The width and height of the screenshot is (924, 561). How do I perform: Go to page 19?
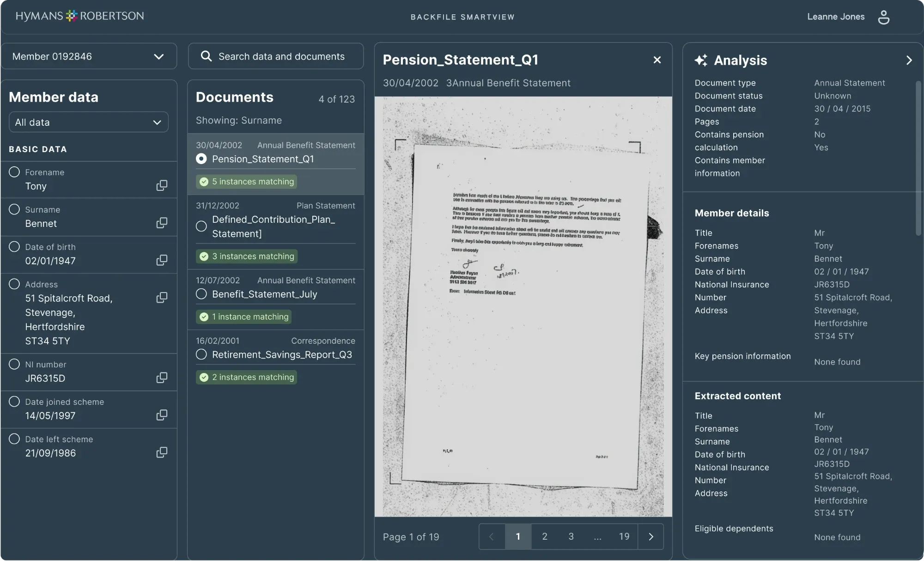tap(624, 537)
